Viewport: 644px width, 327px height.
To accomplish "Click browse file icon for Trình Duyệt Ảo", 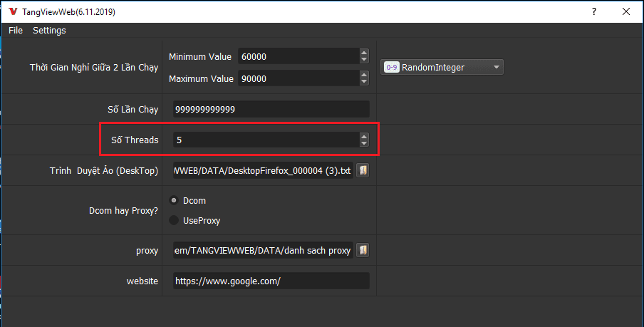I will (x=363, y=171).
